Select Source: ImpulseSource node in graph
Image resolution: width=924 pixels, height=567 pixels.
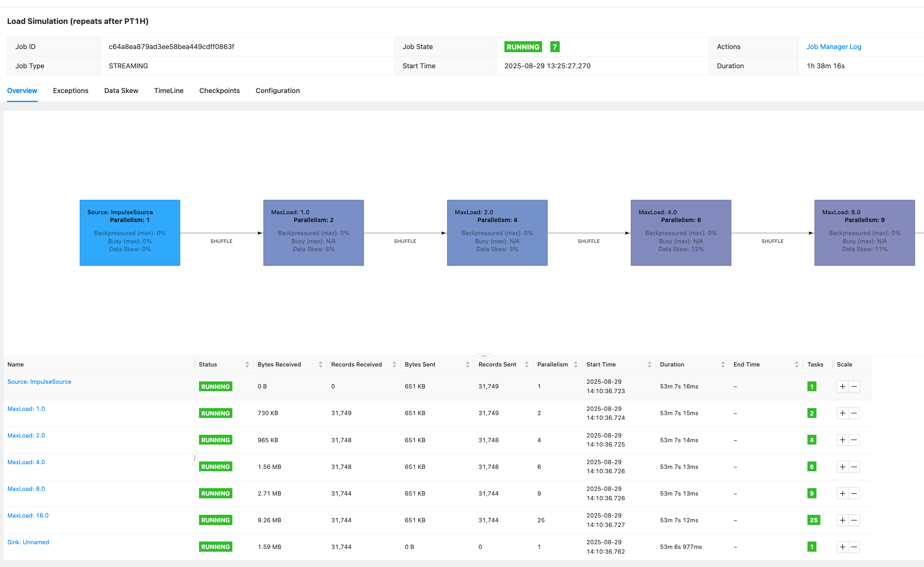[x=130, y=233]
